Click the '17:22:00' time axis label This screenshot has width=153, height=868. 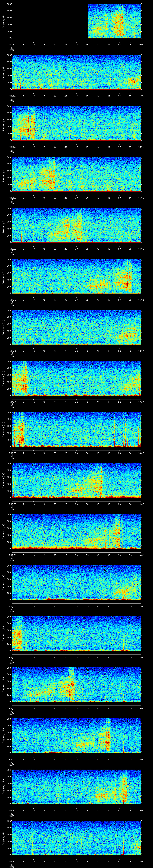click(x=12, y=709)
